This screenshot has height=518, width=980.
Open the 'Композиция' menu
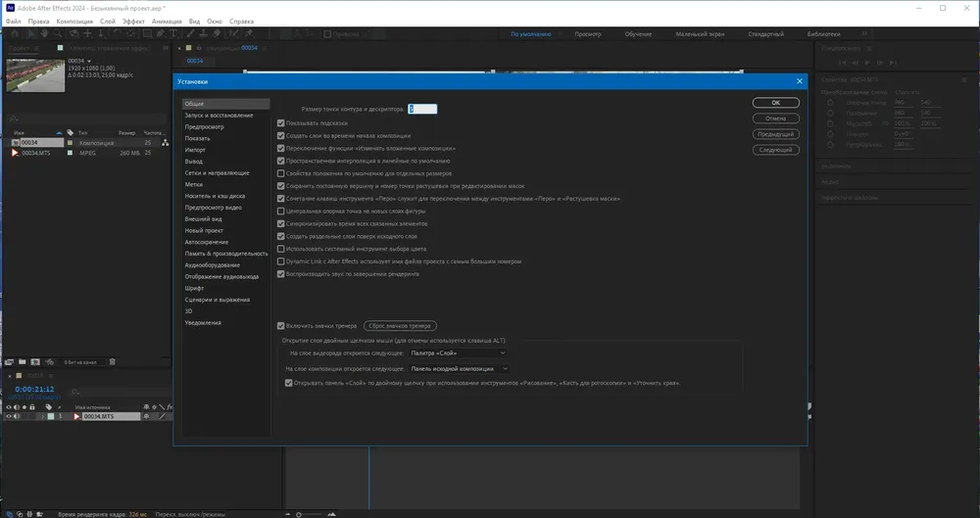coord(74,22)
